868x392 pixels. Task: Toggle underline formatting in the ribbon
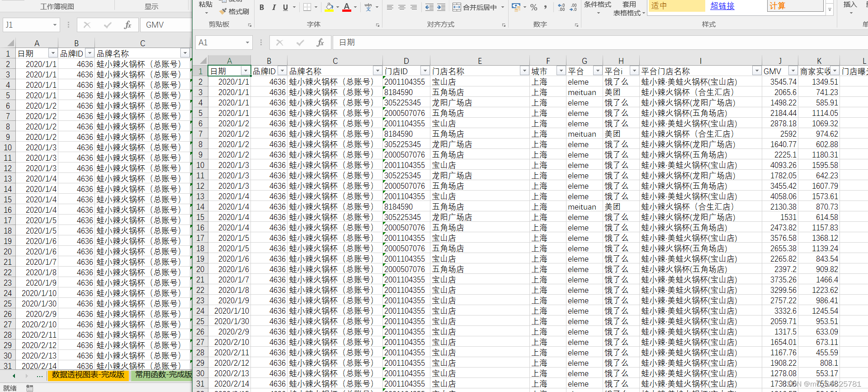coord(285,7)
